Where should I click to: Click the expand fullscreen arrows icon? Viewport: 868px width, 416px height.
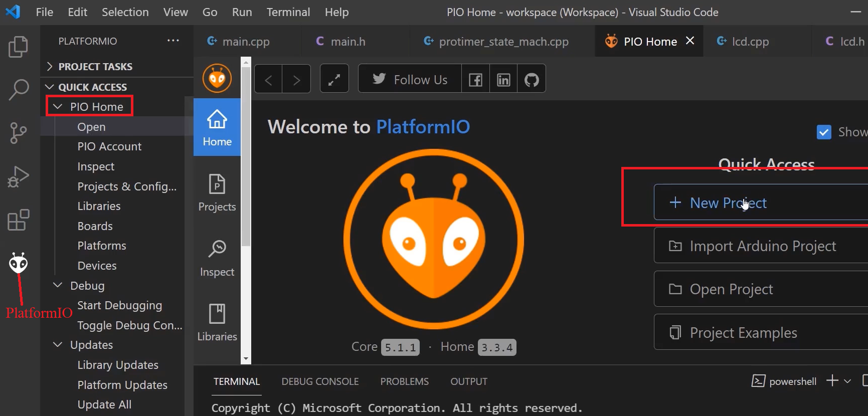[x=334, y=79]
